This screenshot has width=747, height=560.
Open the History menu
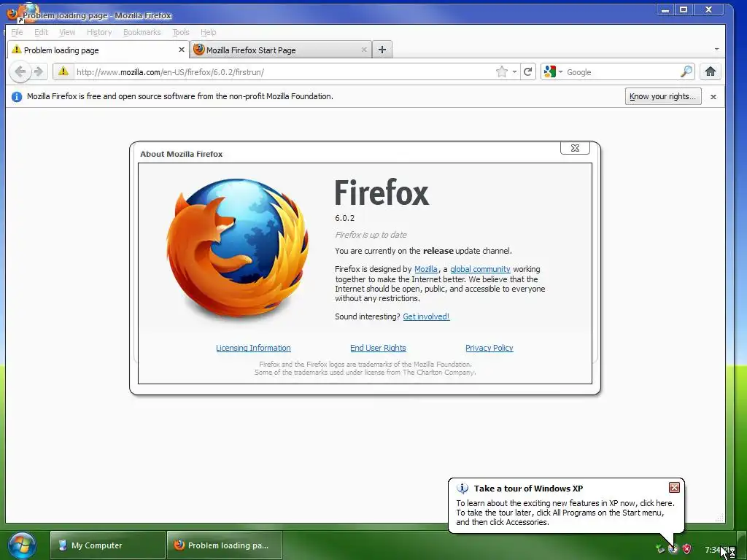point(99,32)
